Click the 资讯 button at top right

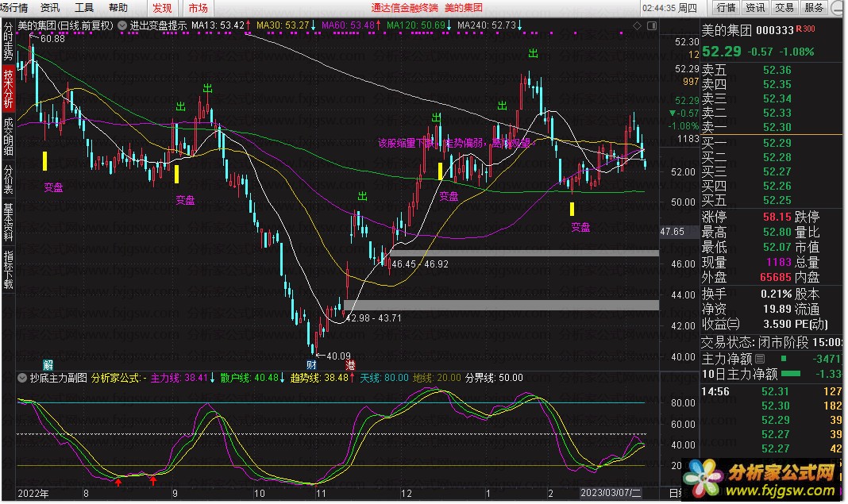[x=755, y=8]
